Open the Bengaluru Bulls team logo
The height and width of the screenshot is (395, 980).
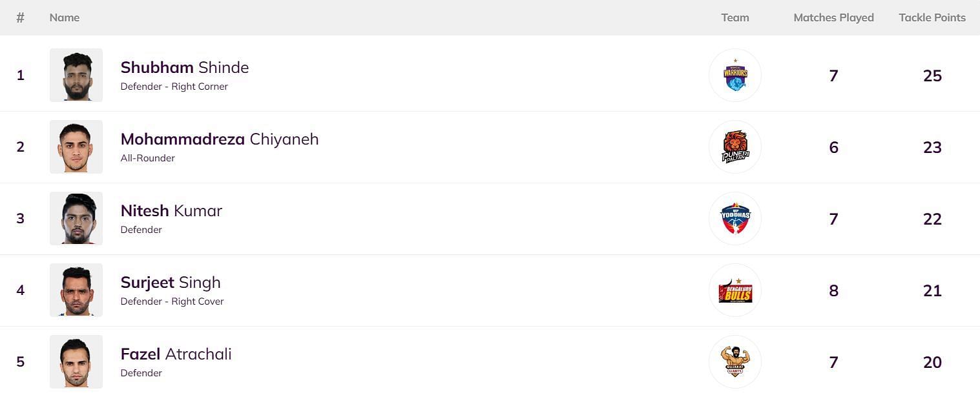click(735, 290)
